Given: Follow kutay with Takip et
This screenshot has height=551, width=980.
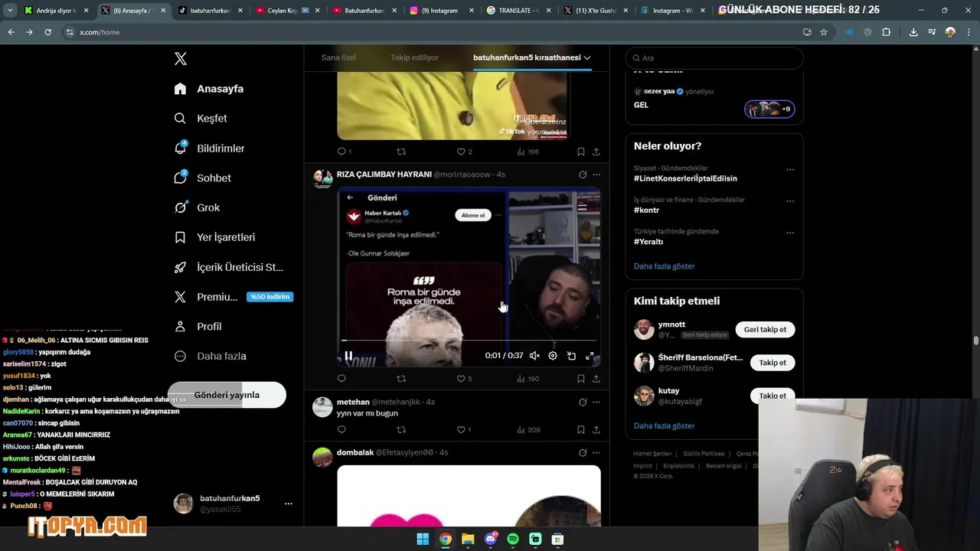Looking at the screenshot, I should pos(773,396).
